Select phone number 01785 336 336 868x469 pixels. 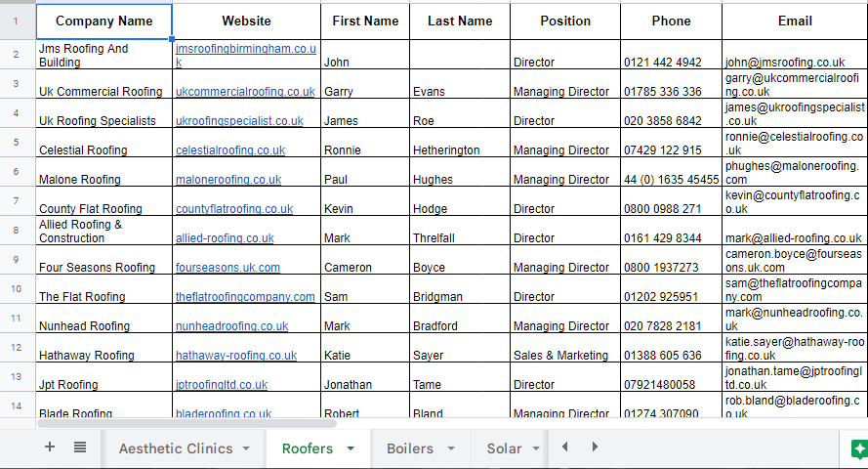click(671, 84)
